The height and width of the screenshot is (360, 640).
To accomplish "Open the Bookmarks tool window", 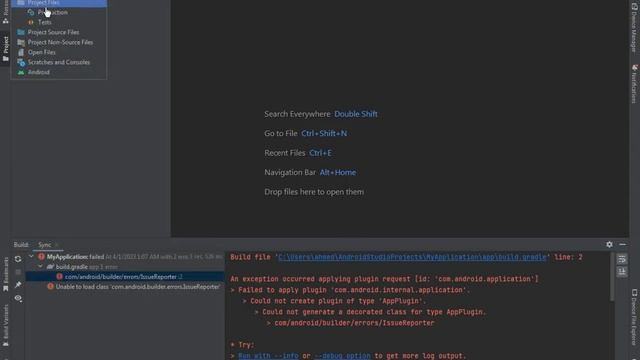I will (x=5, y=274).
